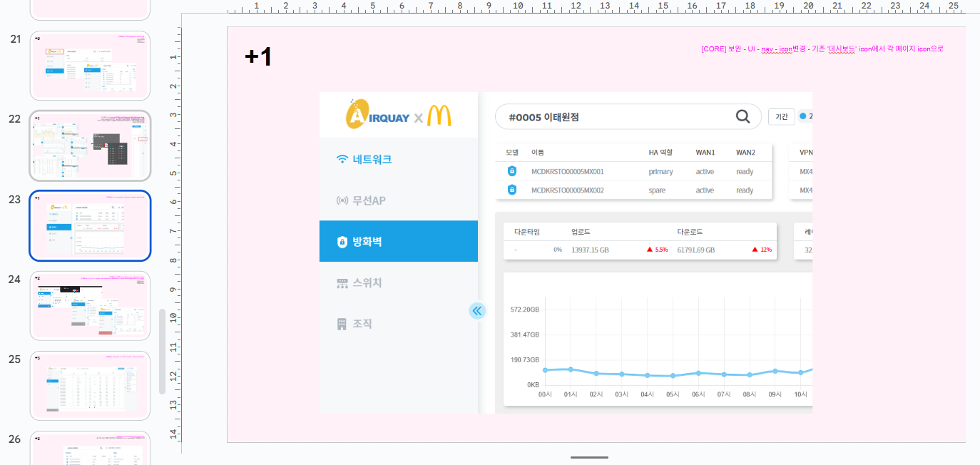Click the chart data point at 05시
The height and width of the screenshot is (465, 980).
pyautogui.click(x=673, y=376)
